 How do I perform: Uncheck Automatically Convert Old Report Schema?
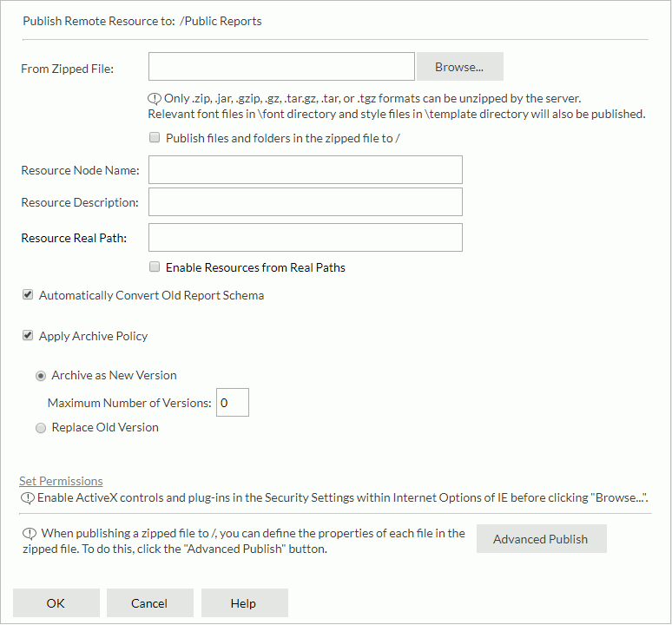tap(28, 295)
